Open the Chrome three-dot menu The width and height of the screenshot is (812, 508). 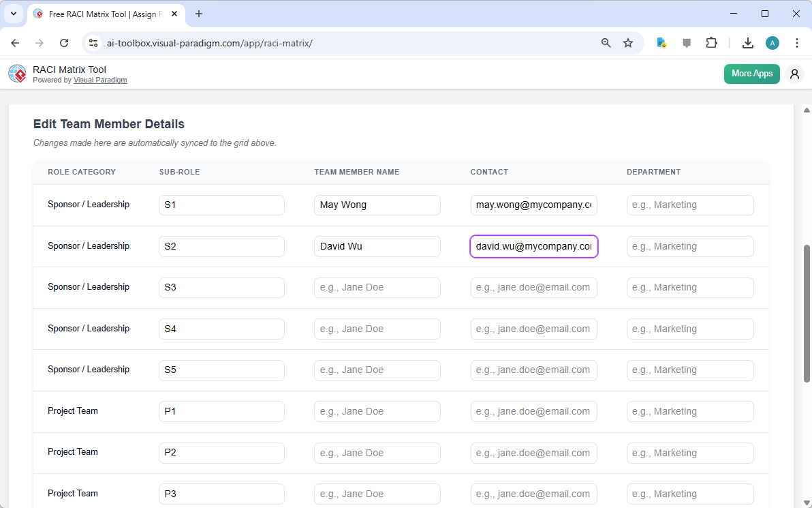pos(797,42)
